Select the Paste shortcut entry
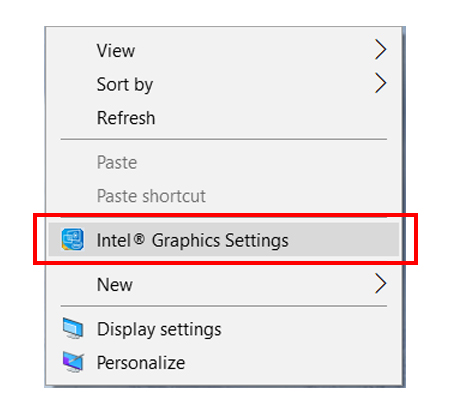The height and width of the screenshot is (415, 450). pos(151,196)
